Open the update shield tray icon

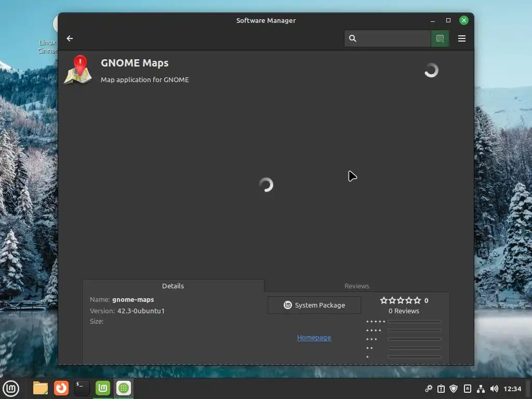454,389
